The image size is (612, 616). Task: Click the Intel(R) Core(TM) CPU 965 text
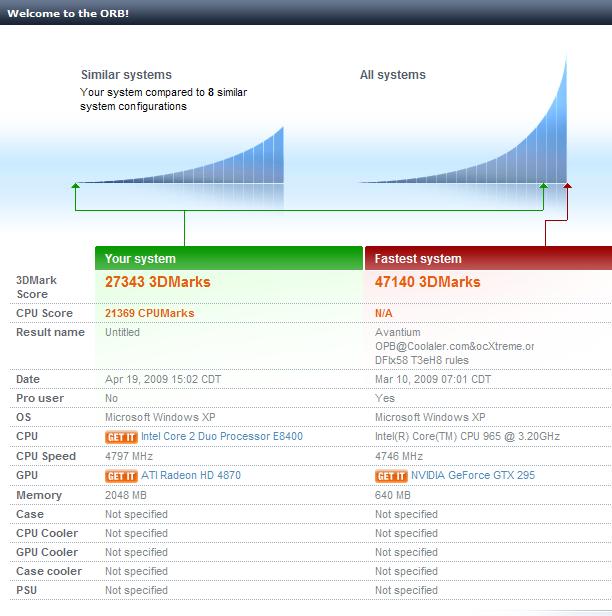(467, 436)
